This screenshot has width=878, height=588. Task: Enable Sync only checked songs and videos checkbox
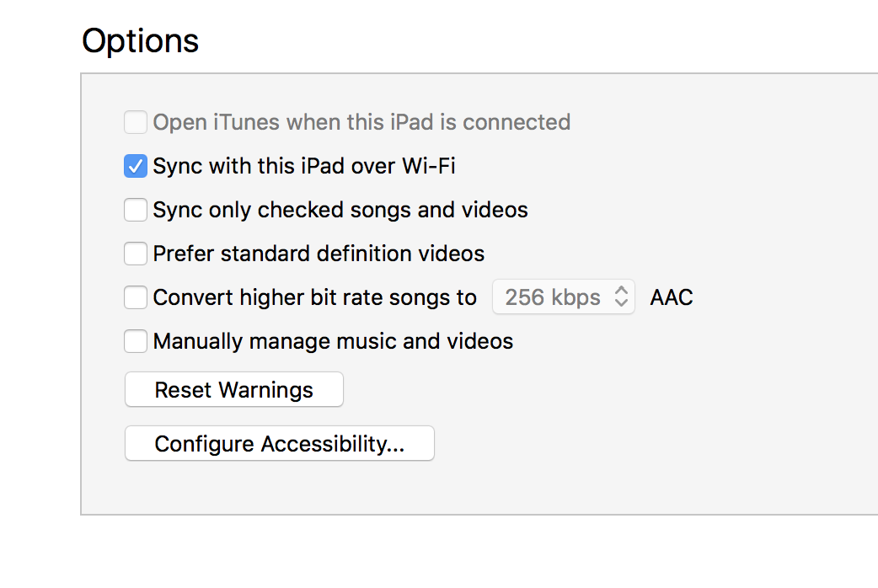coord(136,210)
